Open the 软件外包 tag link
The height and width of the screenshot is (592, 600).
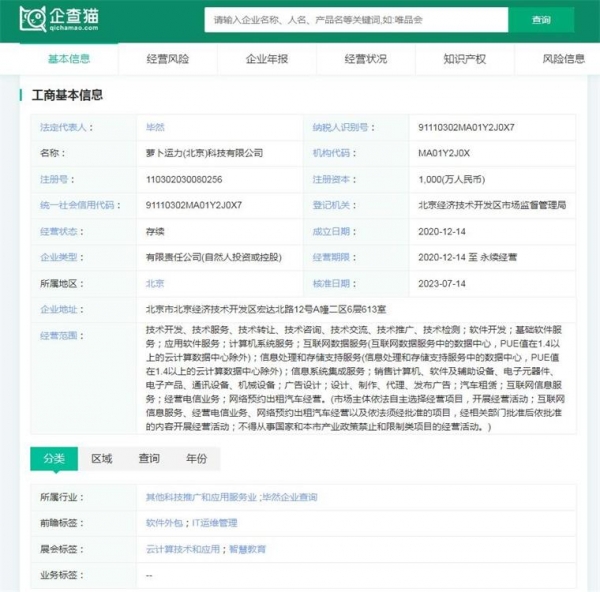[x=164, y=522]
